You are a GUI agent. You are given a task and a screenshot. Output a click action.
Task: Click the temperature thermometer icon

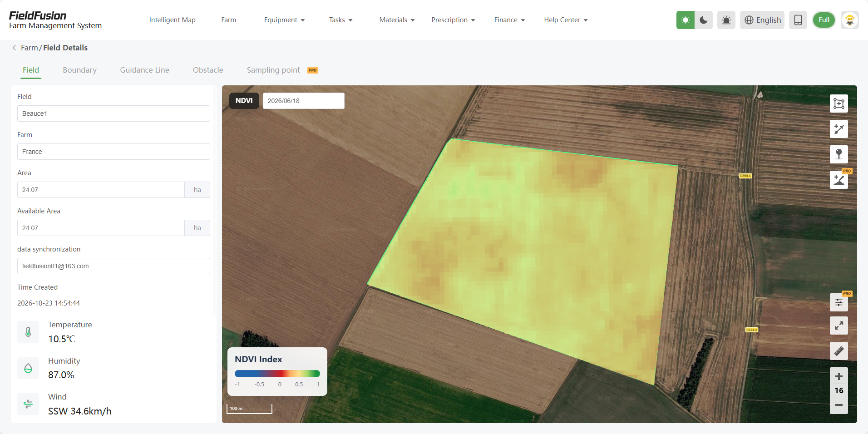(28, 332)
